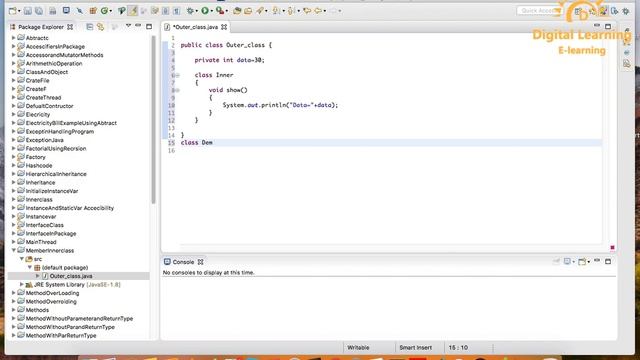
Task: Click the Search flashlight icon
Action: tap(260, 11)
